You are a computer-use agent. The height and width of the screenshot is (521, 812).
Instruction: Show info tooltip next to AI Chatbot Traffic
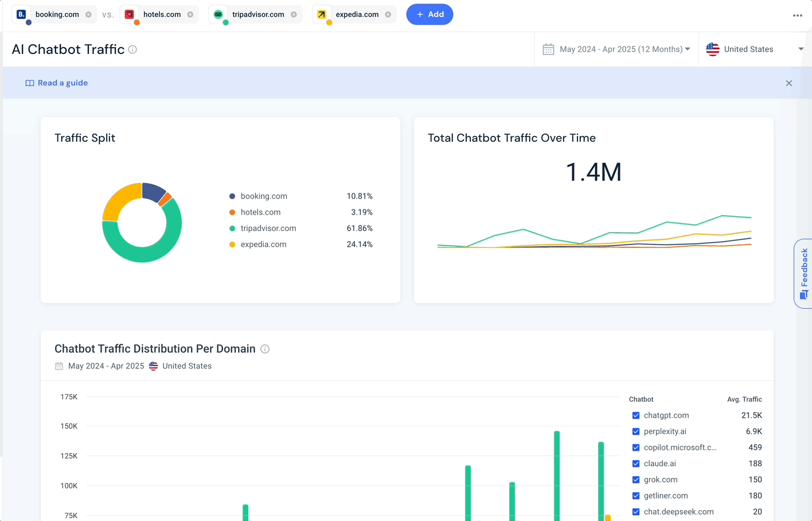coord(132,49)
